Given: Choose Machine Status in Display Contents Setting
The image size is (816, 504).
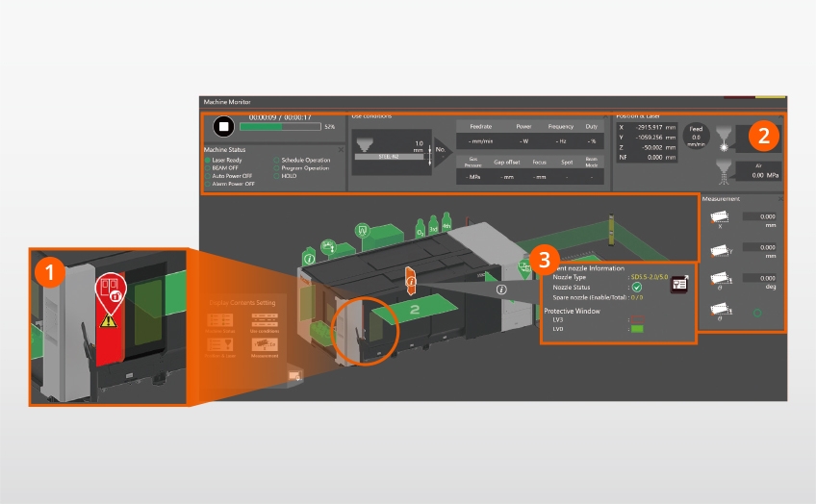Looking at the screenshot, I should pyautogui.click(x=220, y=322).
